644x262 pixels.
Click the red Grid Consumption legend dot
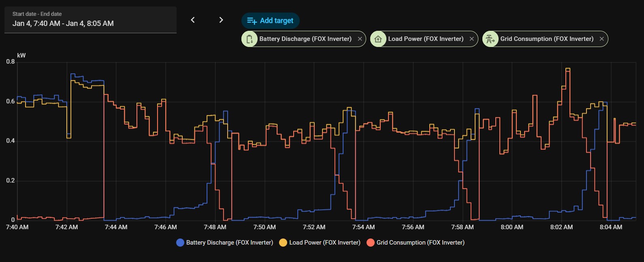tap(370, 243)
